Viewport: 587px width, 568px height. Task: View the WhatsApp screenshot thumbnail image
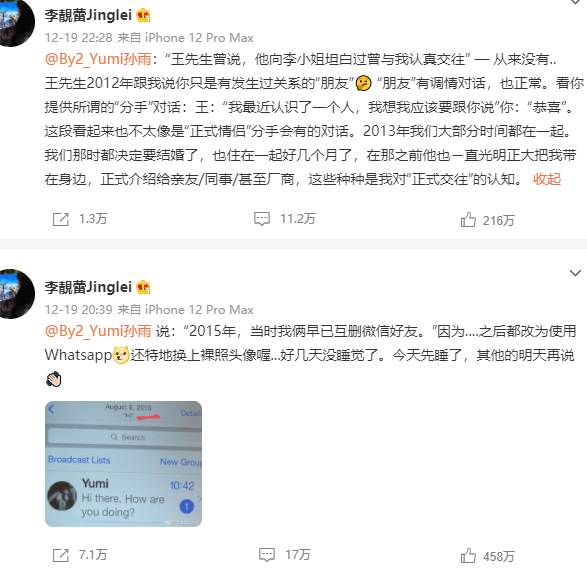pos(124,464)
